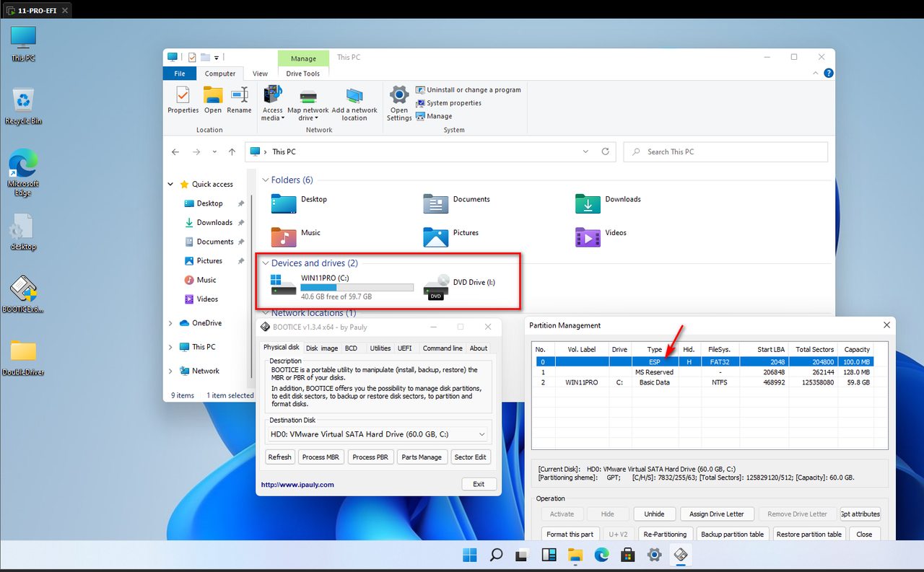The width and height of the screenshot is (924, 572).
Task: Click the Rename icon in ribbon
Action: tap(239, 100)
